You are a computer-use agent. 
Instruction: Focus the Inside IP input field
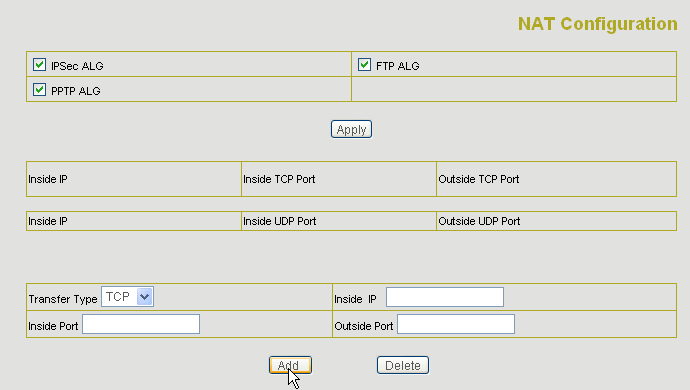click(x=445, y=297)
